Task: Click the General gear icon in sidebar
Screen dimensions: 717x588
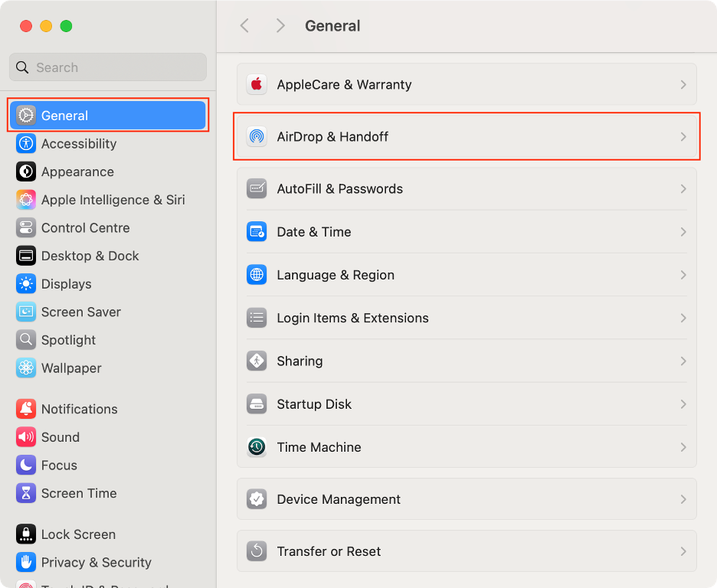Action: 26,116
